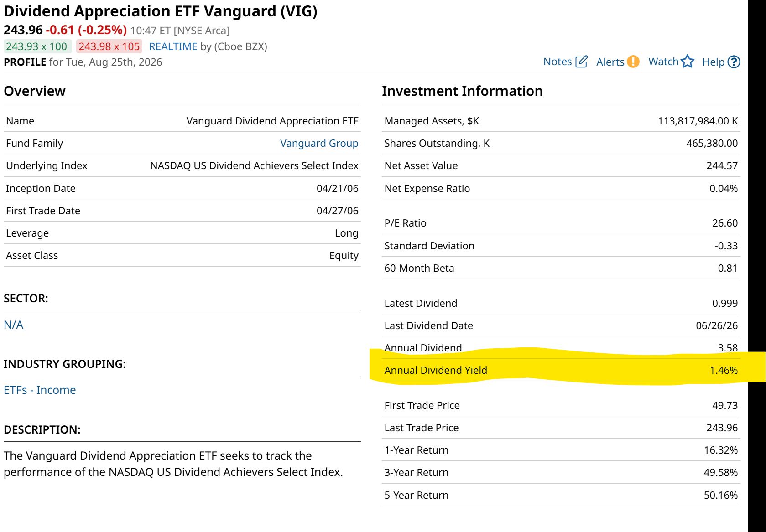The width and height of the screenshot is (766, 532).
Task: Select Shares Outstanding value 465,380.00
Action: (x=712, y=143)
